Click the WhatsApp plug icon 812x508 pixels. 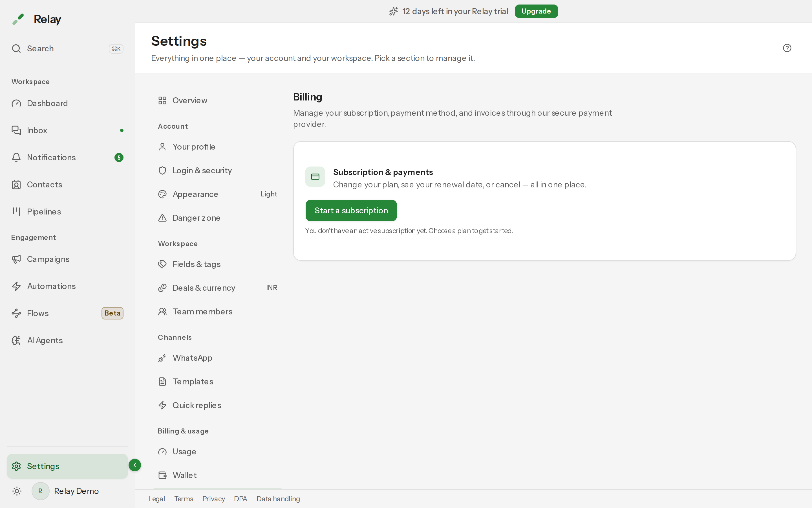[x=162, y=358]
